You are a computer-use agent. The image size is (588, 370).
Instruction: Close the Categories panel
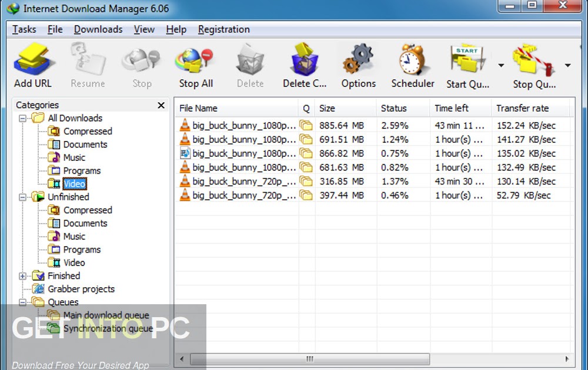pos(161,105)
